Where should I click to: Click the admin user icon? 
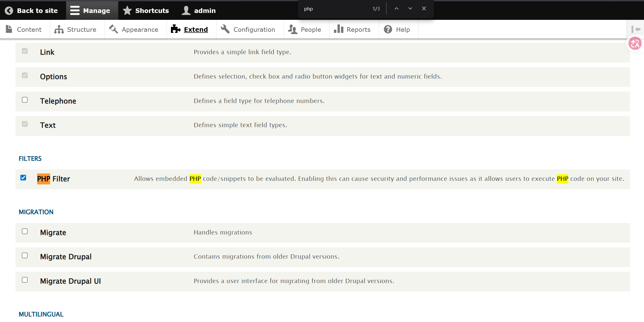pos(186,11)
